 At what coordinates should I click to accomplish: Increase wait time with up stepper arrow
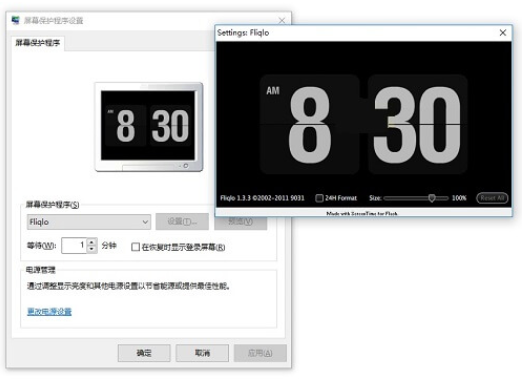click(92, 242)
